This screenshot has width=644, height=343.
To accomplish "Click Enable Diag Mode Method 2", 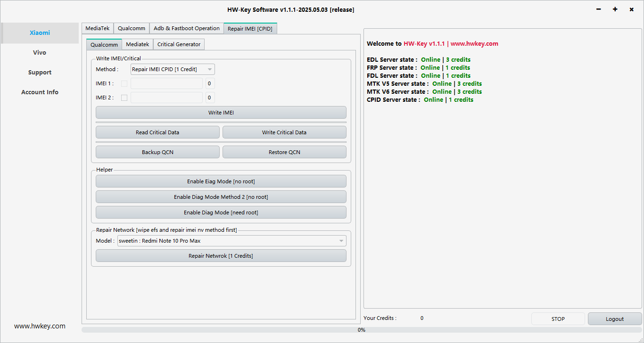I will tap(221, 197).
